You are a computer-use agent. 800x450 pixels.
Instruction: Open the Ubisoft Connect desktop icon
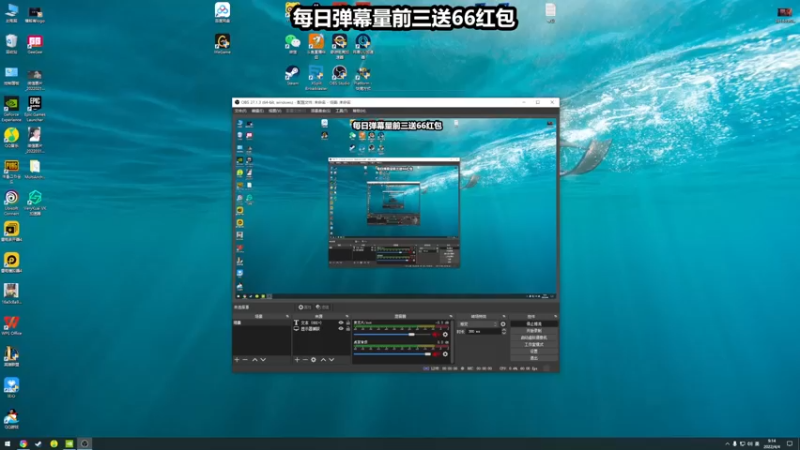(11, 203)
